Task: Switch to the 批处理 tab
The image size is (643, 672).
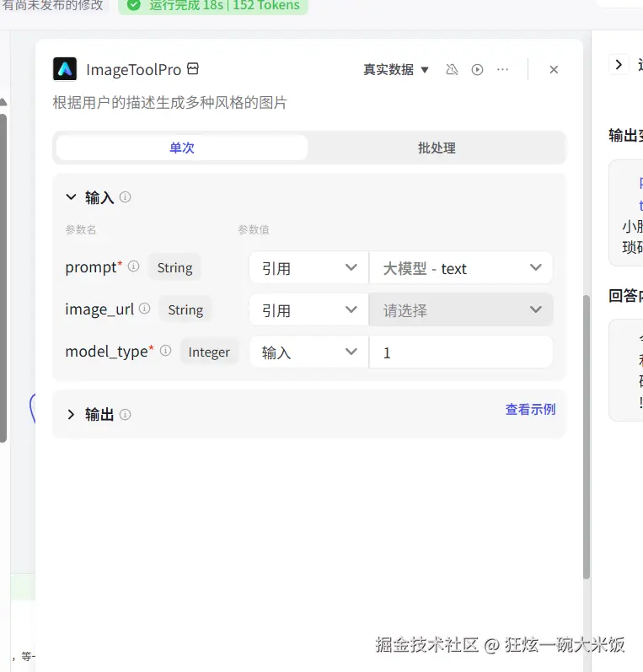Action: tap(437, 148)
